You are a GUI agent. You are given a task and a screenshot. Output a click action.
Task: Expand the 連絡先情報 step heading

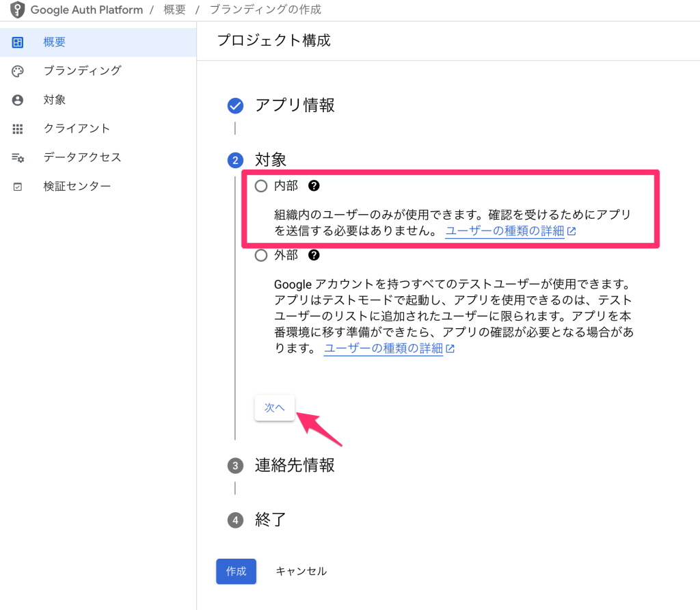295,465
